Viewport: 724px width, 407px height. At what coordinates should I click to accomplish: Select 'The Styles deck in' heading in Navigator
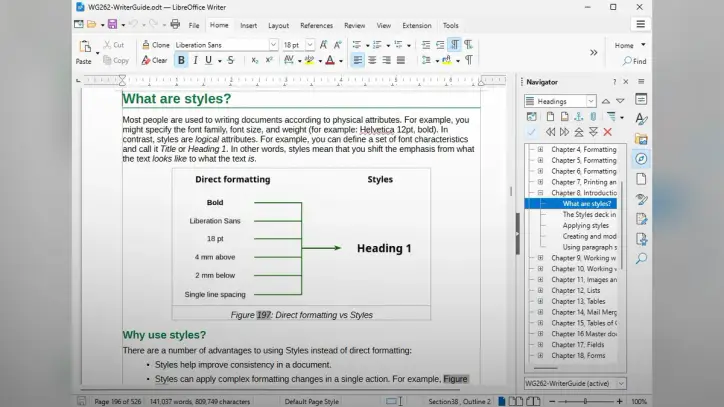(x=589, y=214)
